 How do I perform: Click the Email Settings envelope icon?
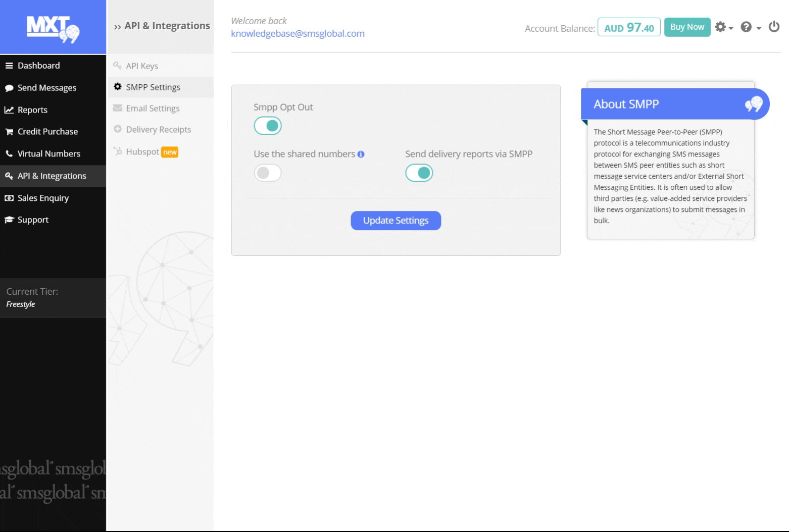tap(118, 108)
